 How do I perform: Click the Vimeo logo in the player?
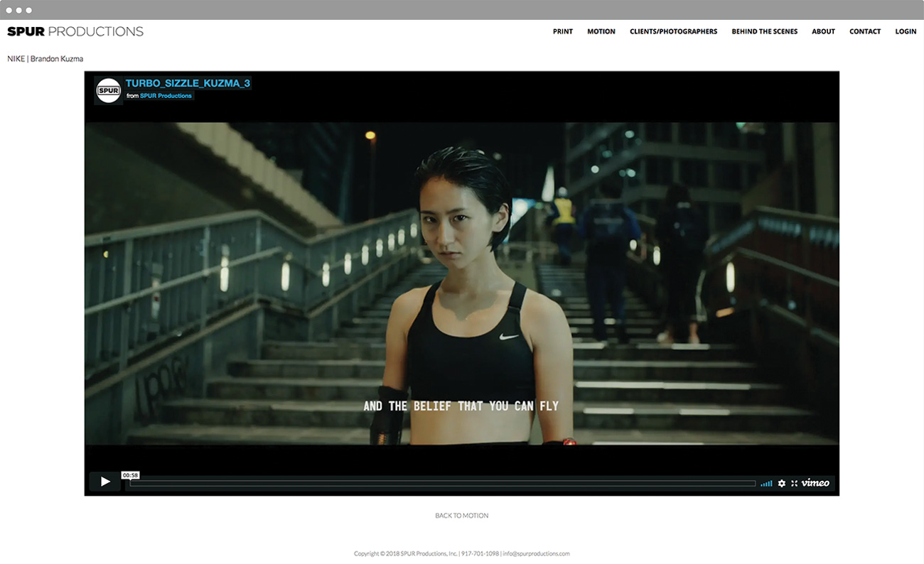click(815, 483)
